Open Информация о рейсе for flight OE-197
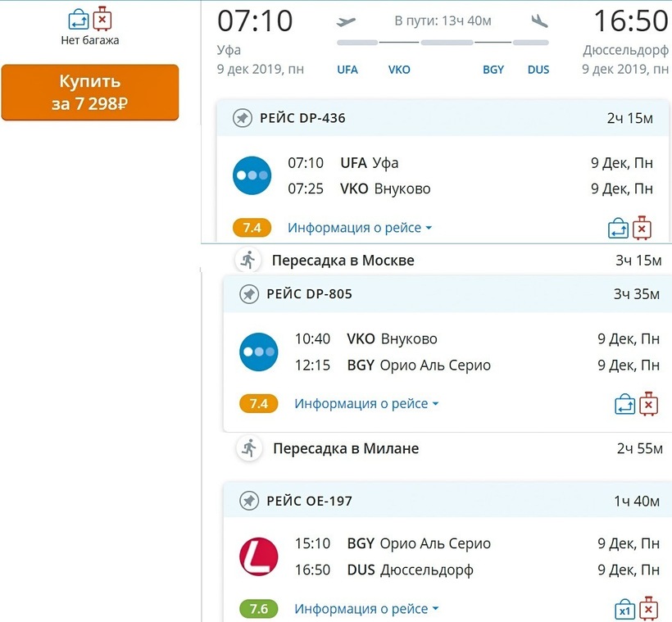This screenshot has width=672, height=622. click(x=366, y=609)
